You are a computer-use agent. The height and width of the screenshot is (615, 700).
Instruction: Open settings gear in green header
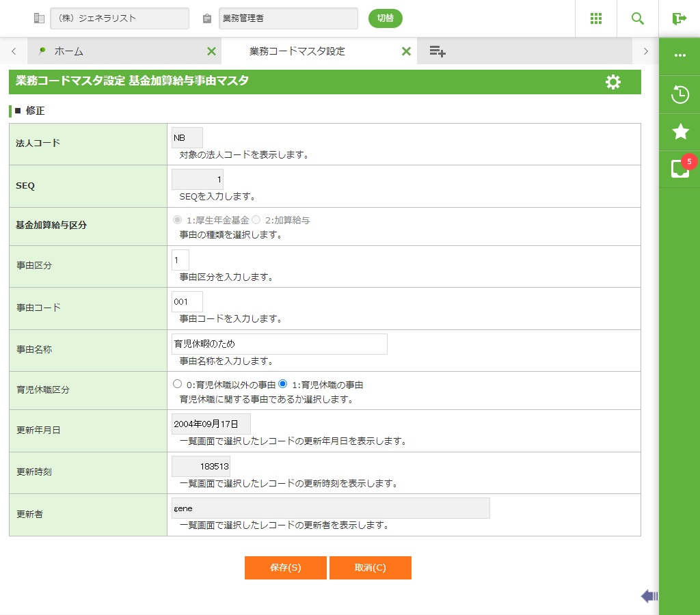[613, 82]
